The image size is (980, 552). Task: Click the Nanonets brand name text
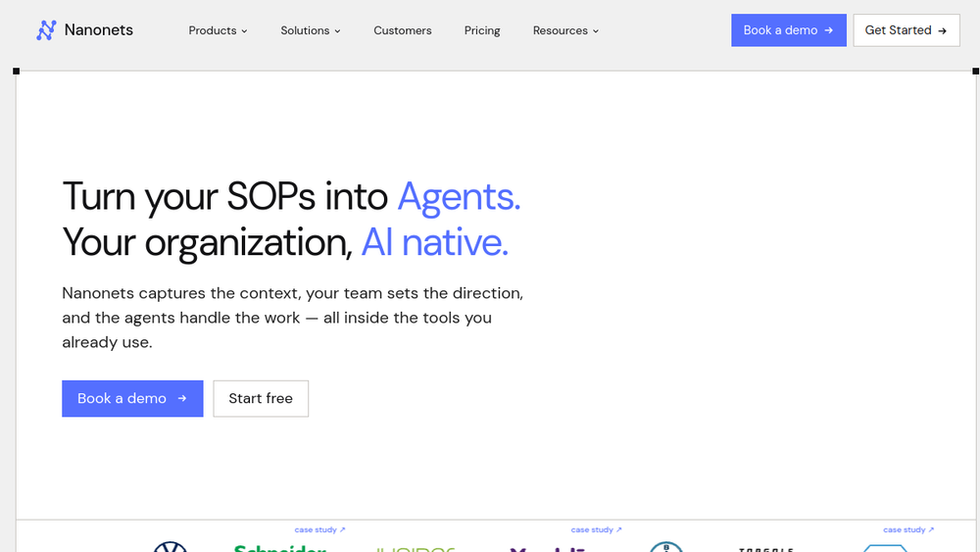(99, 30)
